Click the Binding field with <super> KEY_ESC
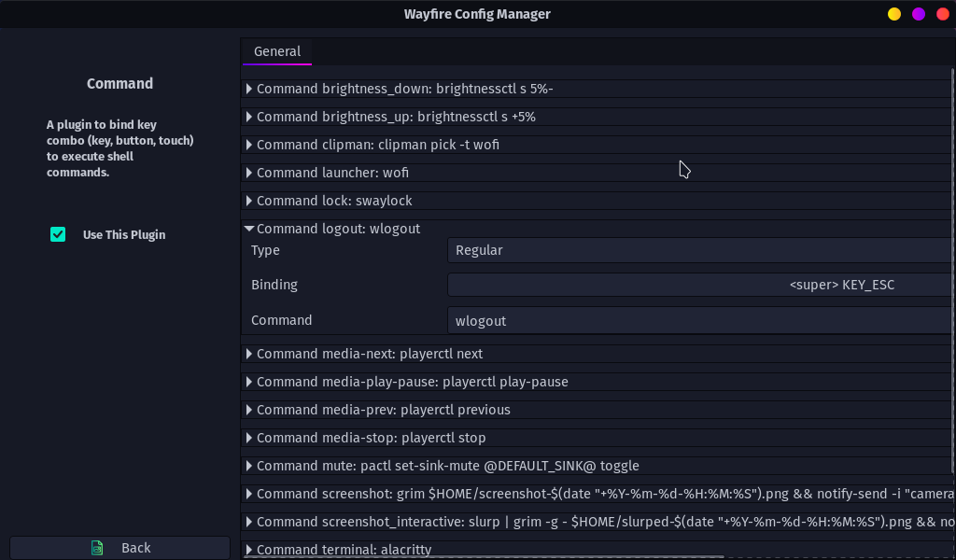This screenshot has height=560, width=956. [700, 285]
